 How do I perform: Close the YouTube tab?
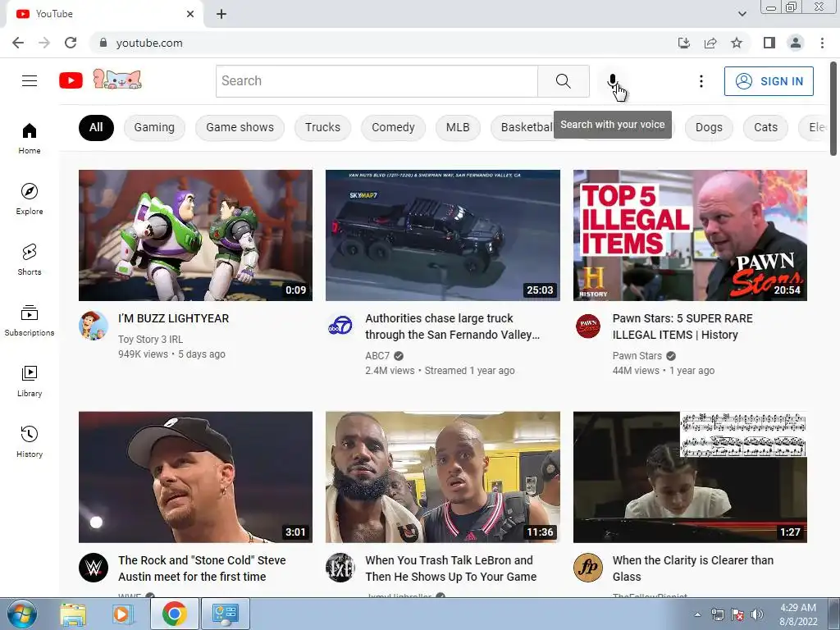[x=190, y=14]
